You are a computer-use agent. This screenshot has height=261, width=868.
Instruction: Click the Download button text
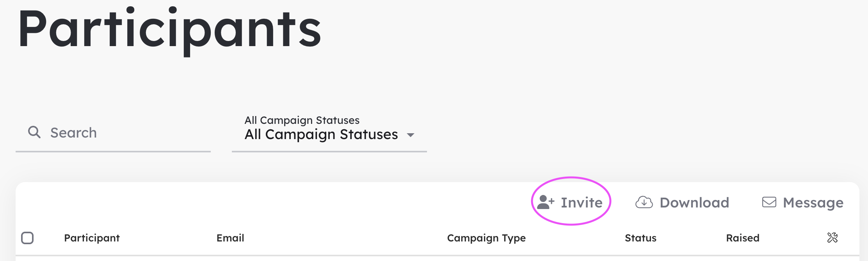[694, 202]
